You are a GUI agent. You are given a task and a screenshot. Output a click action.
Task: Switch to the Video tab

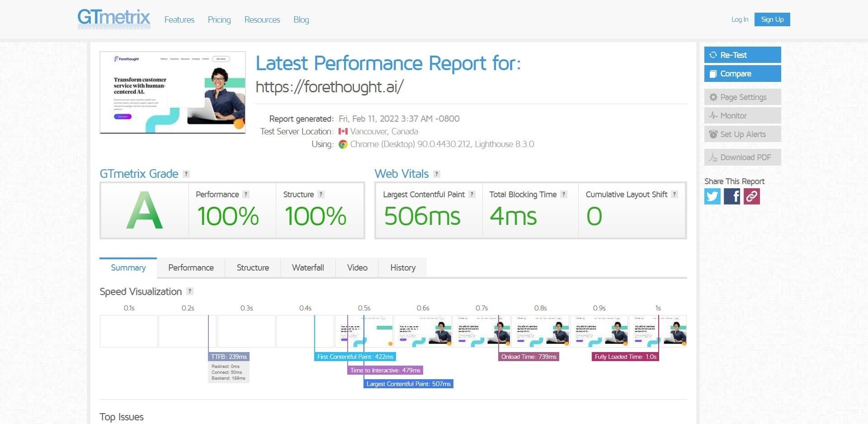pyautogui.click(x=357, y=268)
